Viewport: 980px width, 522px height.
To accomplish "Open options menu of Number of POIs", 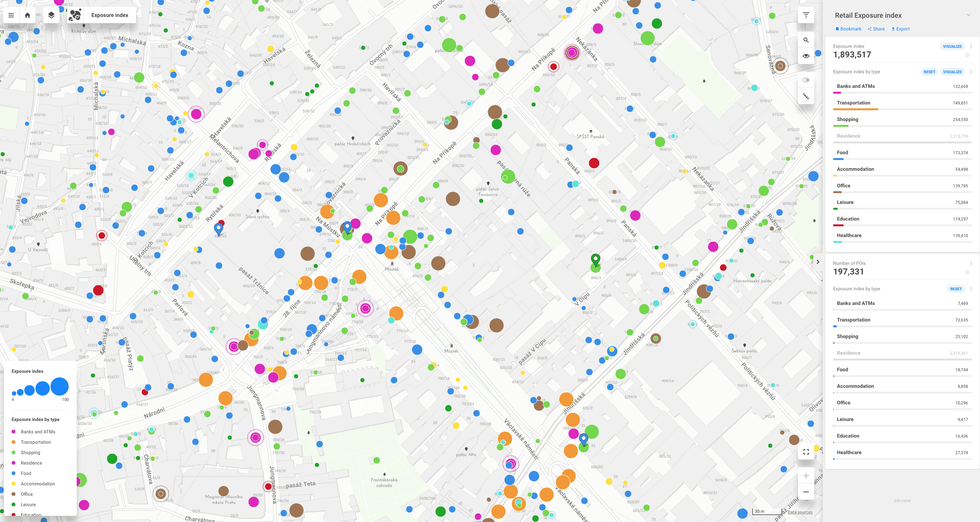I will click(x=971, y=263).
